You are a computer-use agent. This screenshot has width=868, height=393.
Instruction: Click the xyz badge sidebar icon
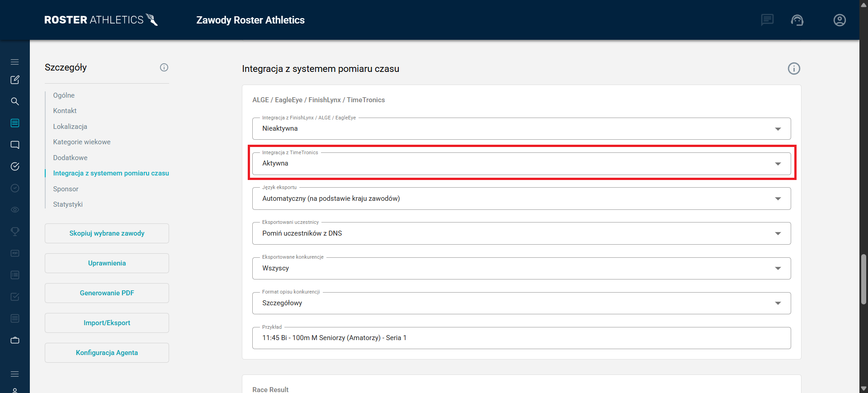tap(15, 253)
